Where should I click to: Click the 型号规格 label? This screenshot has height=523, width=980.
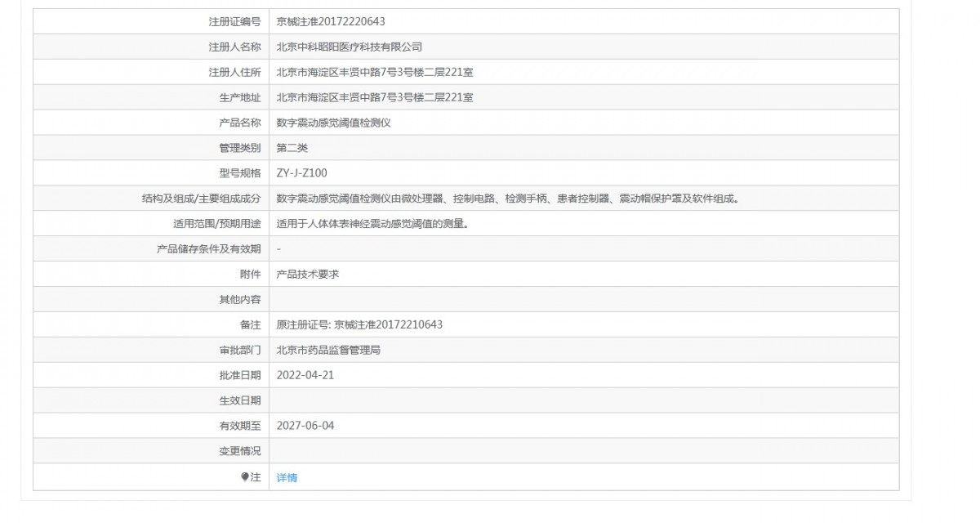[240, 173]
